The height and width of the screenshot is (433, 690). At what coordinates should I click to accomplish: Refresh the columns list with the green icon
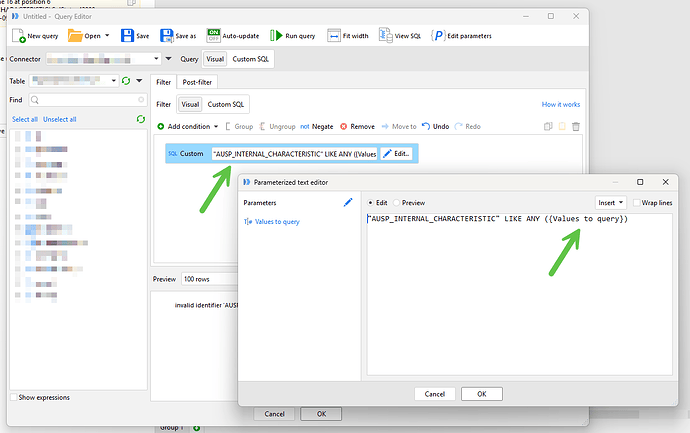pos(141,119)
